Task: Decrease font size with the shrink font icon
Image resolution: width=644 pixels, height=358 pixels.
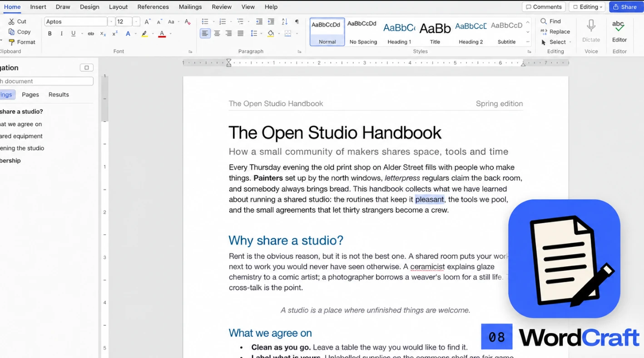Action: coord(159,22)
